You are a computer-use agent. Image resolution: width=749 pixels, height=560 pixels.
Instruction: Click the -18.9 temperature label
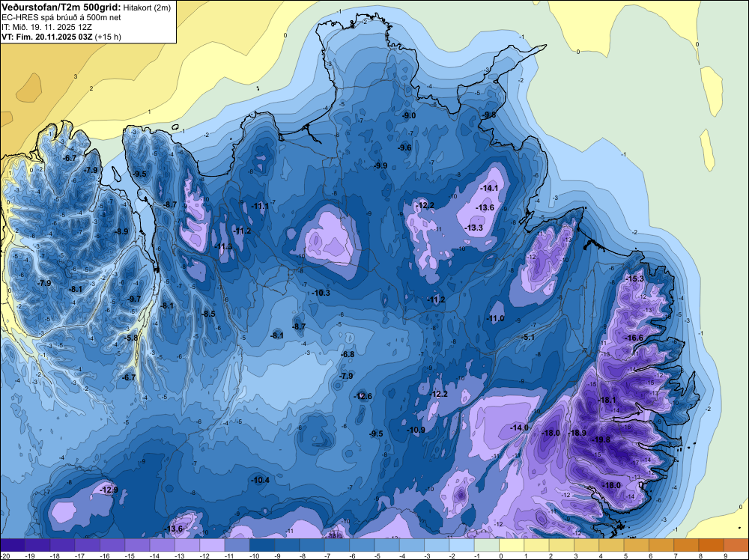[577, 433]
